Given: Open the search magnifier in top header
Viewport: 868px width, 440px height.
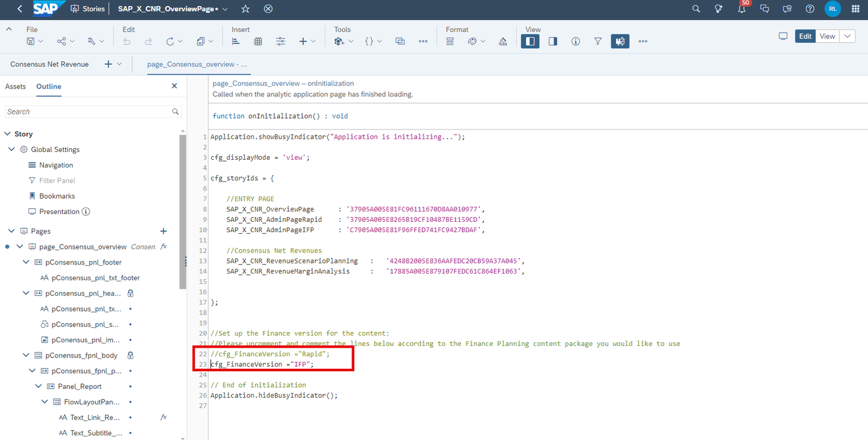Looking at the screenshot, I should click(696, 9).
